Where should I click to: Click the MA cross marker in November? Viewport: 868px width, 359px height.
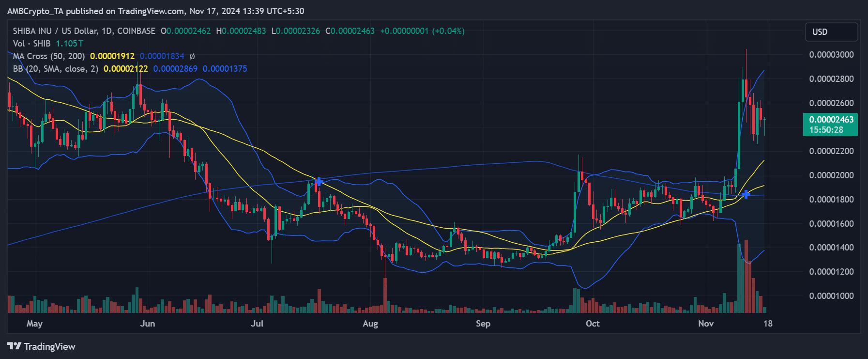point(746,194)
